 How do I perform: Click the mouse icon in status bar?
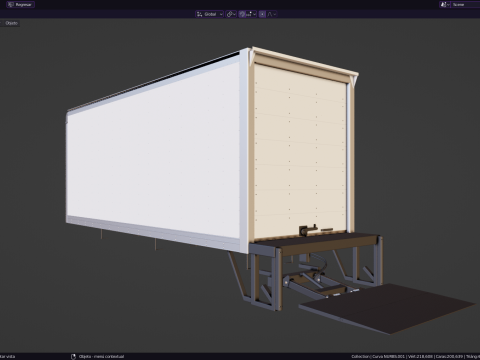click(x=73, y=356)
